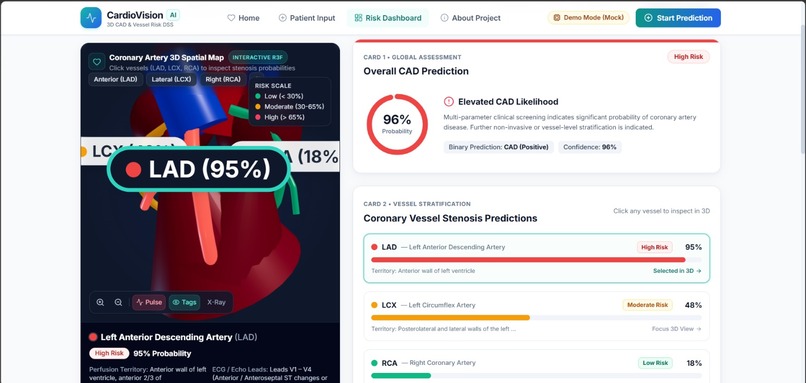This screenshot has width=806, height=383.
Task: Click the Focus 3D View link for LCX
Action: tap(676, 329)
